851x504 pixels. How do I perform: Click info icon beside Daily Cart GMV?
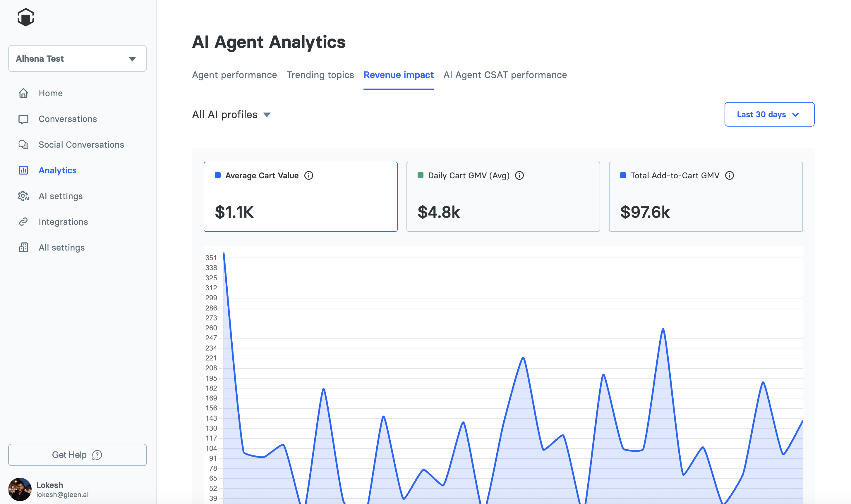[x=519, y=176]
